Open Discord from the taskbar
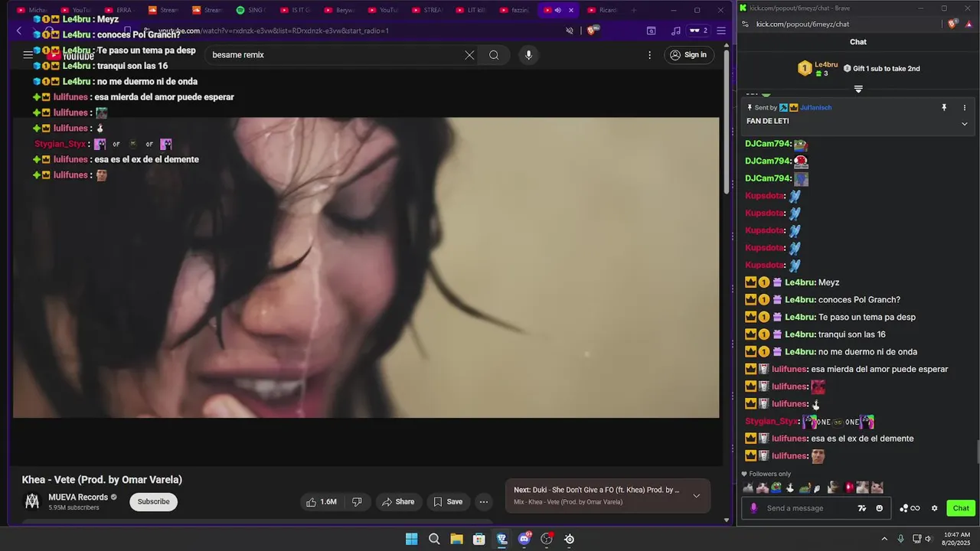The image size is (980, 551). click(524, 539)
